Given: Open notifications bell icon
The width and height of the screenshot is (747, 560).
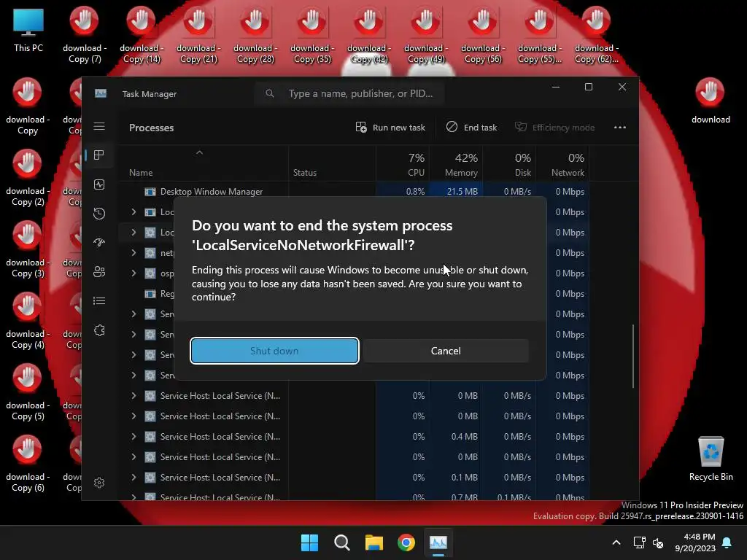Looking at the screenshot, I should click(727, 542).
